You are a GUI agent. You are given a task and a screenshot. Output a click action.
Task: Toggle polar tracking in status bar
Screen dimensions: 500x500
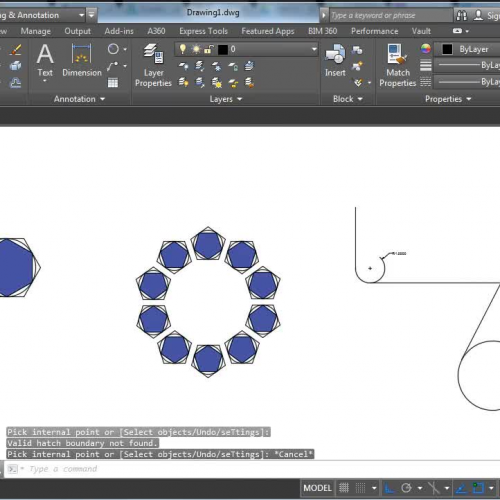coord(406,488)
